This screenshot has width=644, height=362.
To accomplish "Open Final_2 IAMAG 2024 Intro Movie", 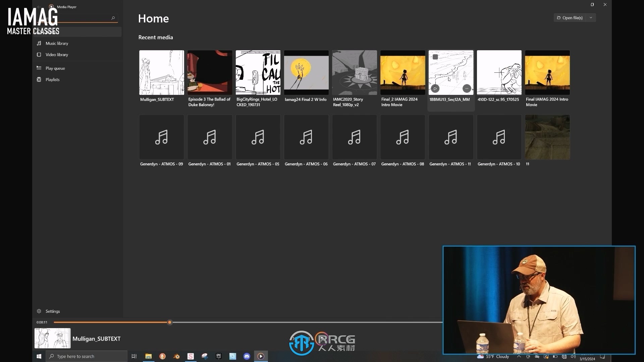I will coord(403,72).
